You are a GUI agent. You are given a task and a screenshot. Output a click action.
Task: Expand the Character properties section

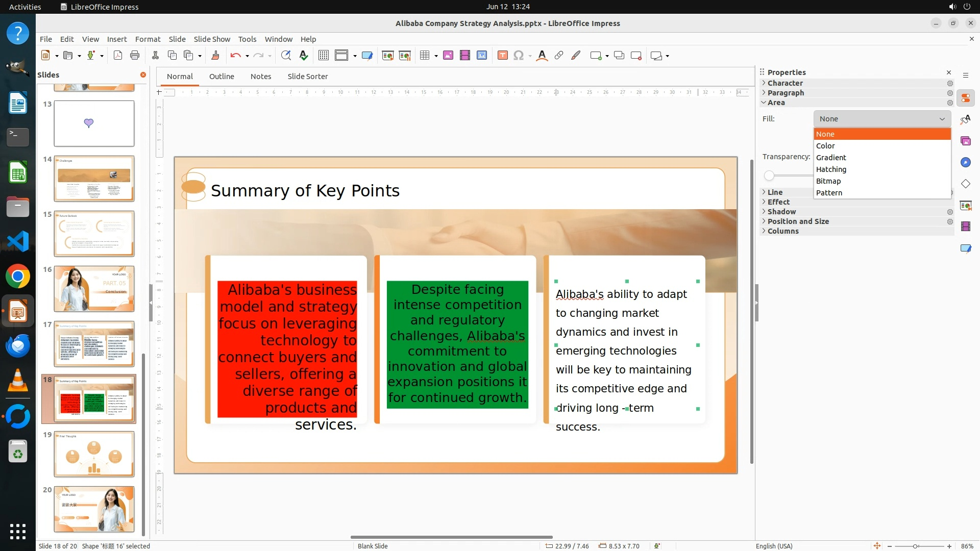click(x=785, y=83)
